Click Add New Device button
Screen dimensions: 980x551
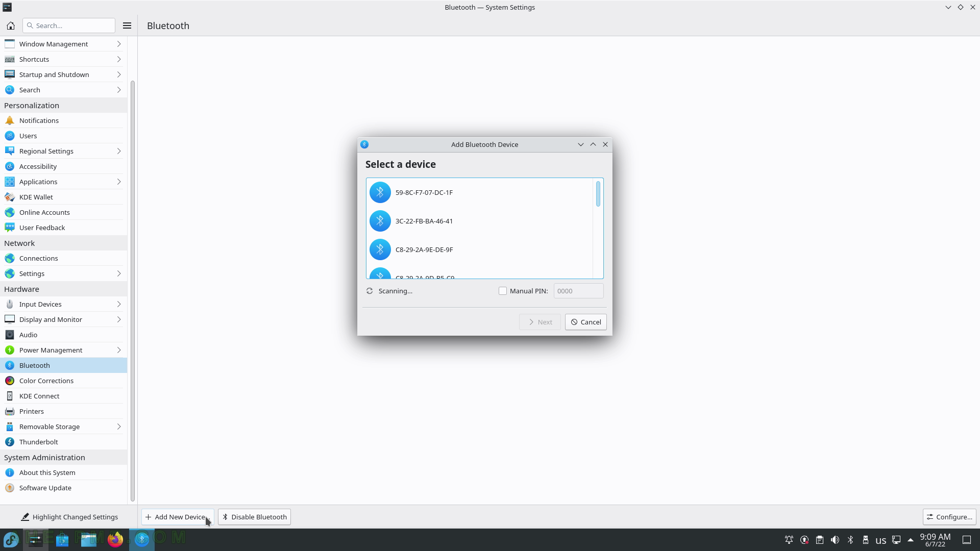pyautogui.click(x=178, y=517)
